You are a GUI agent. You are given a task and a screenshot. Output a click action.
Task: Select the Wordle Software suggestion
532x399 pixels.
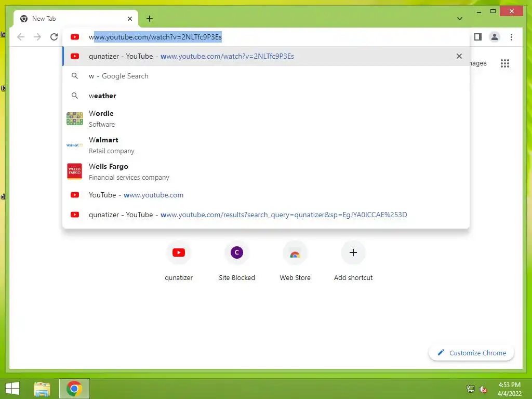click(266, 119)
